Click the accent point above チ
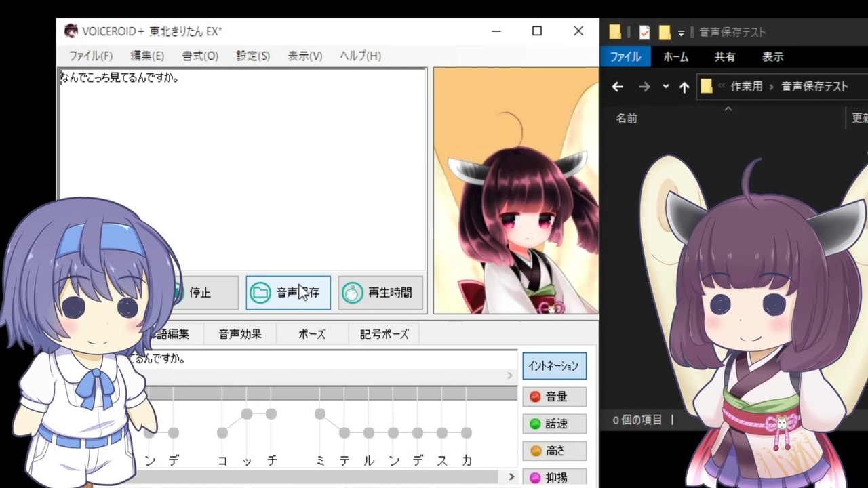 tap(271, 413)
